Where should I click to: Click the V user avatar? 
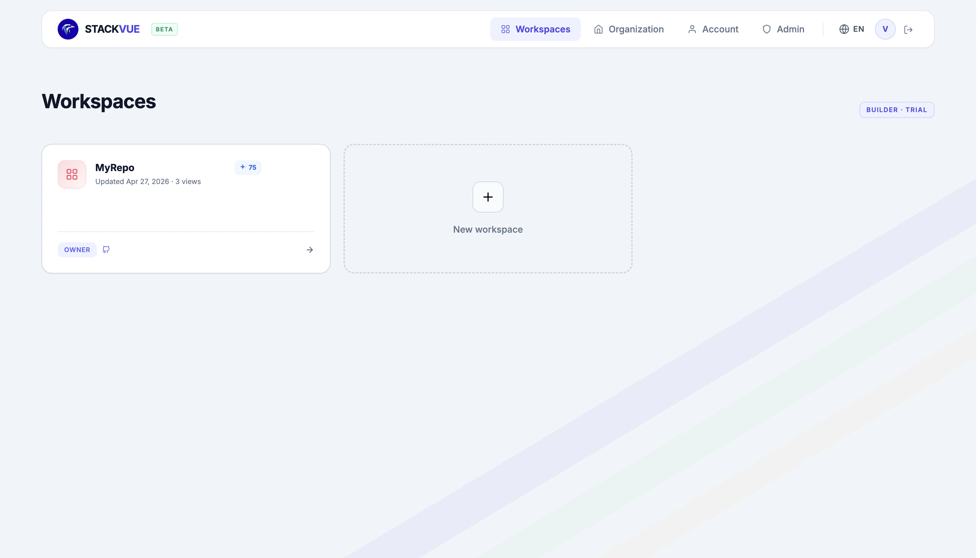pos(885,29)
